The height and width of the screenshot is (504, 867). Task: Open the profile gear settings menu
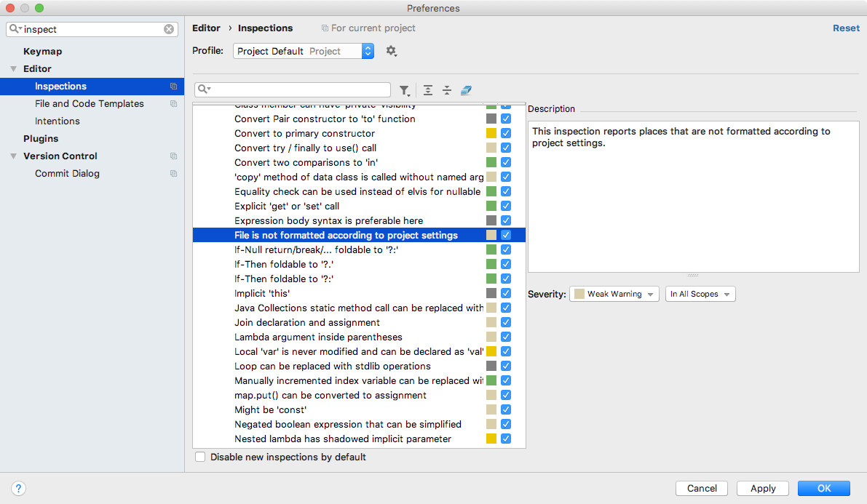[x=392, y=51]
